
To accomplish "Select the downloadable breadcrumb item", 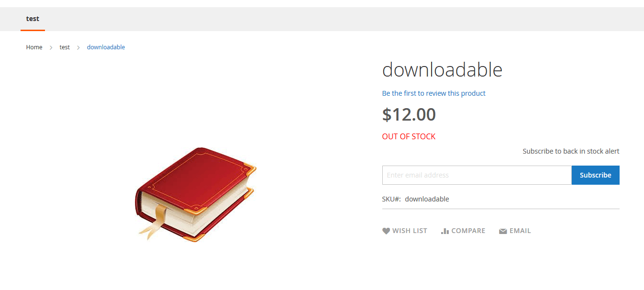I will [x=106, y=47].
